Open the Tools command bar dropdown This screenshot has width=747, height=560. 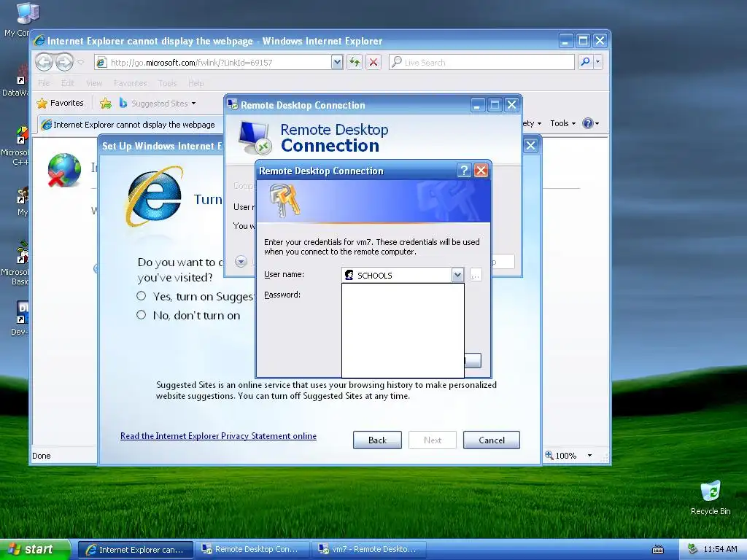click(x=562, y=123)
